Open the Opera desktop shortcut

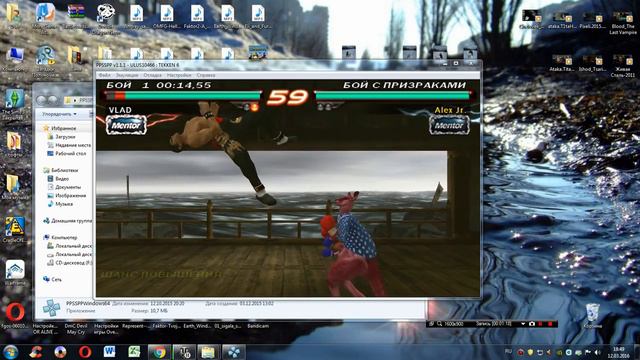click(x=15, y=314)
